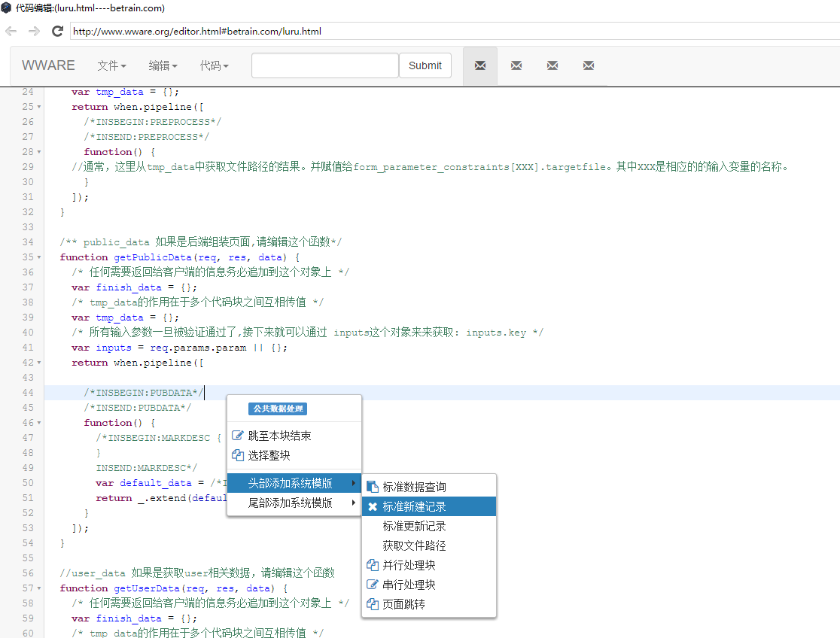Click line number 55 in the gutter
Screen dimensions: 840x638
tap(28, 558)
